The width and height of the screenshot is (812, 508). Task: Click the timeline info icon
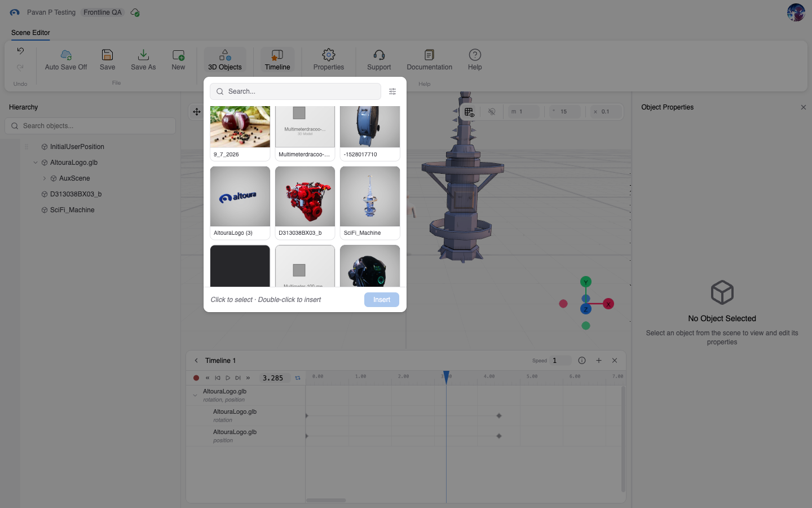click(x=582, y=361)
